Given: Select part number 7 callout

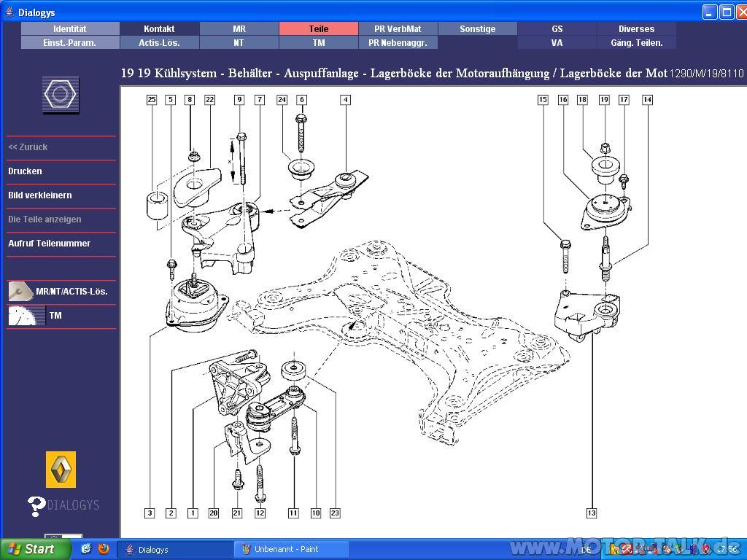Looking at the screenshot, I should pos(260,99).
